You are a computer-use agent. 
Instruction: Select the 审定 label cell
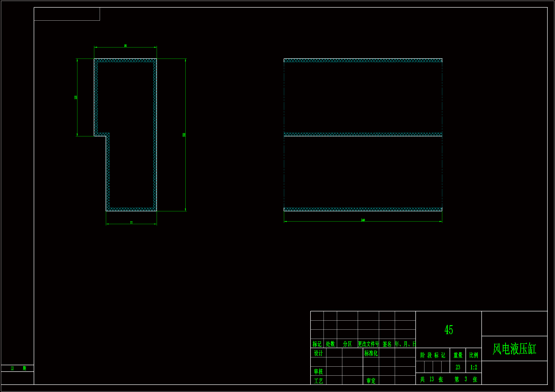pos(371,381)
